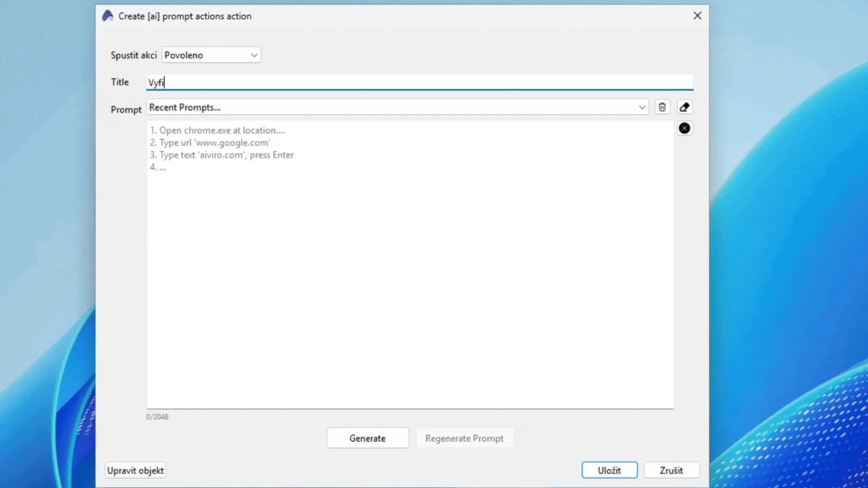Focus the large prompt text area
This screenshot has width=868, height=488.
tap(410, 271)
